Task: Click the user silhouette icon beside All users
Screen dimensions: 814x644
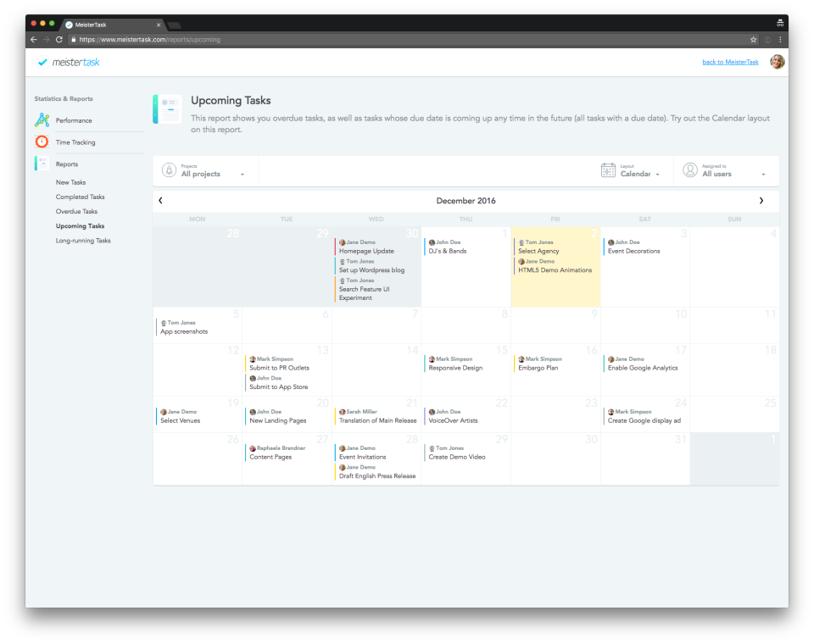Action: point(690,169)
